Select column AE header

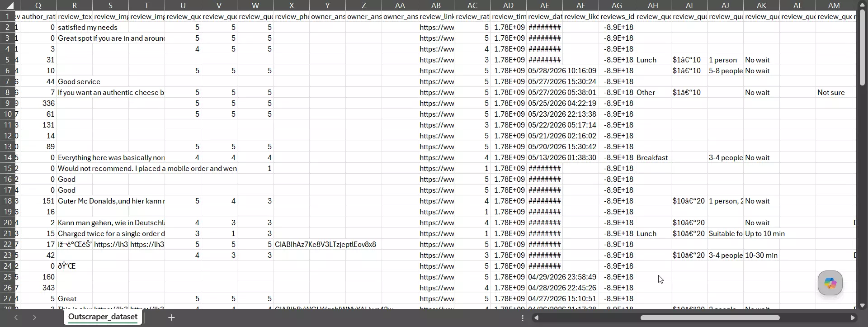(x=545, y=5)
